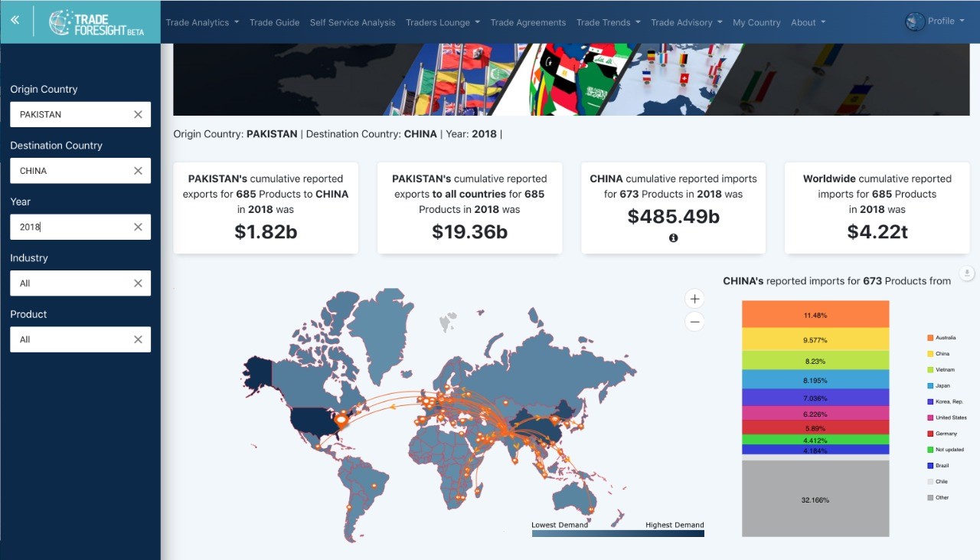This screenshot has height=560, width=980.
Task: Toggle Not updated in chart legend
Action: click(x=946, y=450)
